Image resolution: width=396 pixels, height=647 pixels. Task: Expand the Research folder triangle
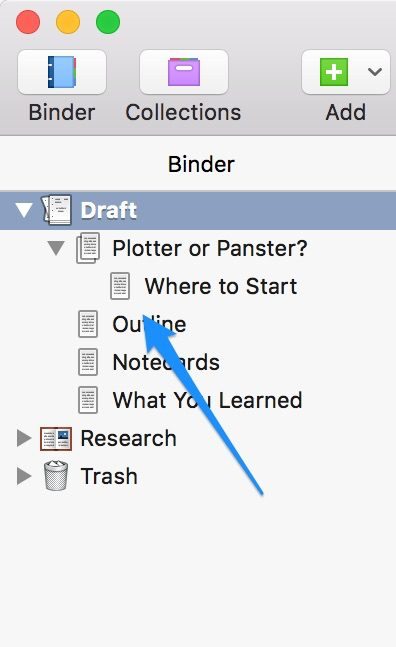pyautogui.click(x=24, y=438)
